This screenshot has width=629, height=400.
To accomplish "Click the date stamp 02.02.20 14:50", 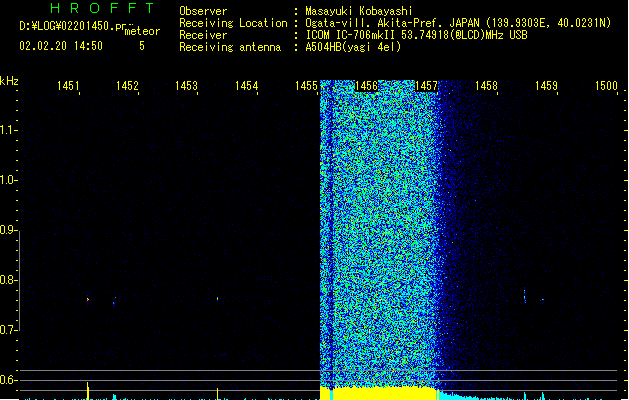I will tap(61, 46).
